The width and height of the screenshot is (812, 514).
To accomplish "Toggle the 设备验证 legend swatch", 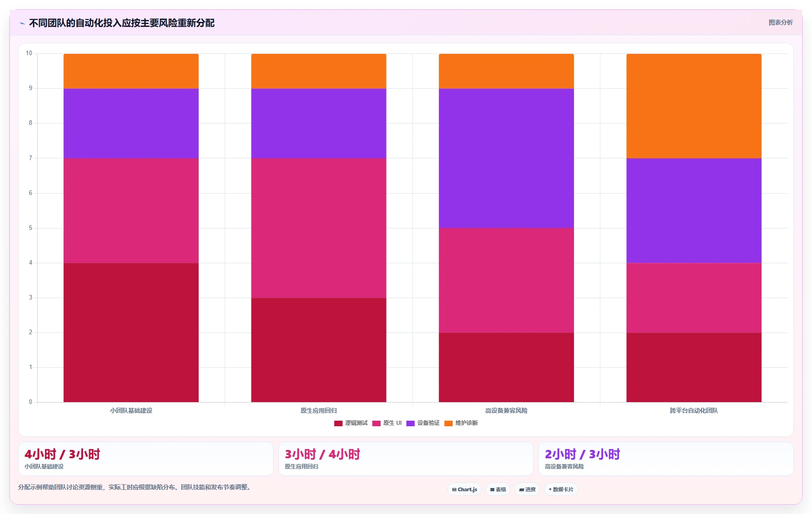I will pyautogui.click(x=410, y=423).
